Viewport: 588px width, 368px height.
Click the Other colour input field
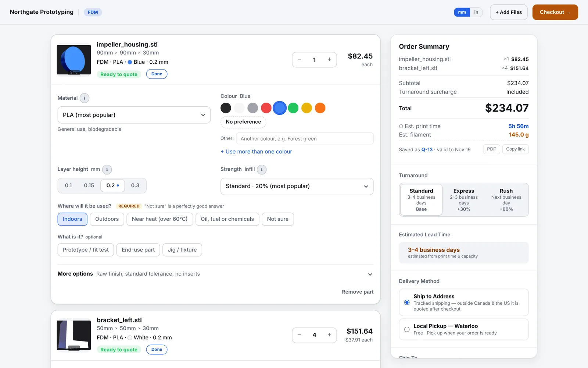point(305,139)
